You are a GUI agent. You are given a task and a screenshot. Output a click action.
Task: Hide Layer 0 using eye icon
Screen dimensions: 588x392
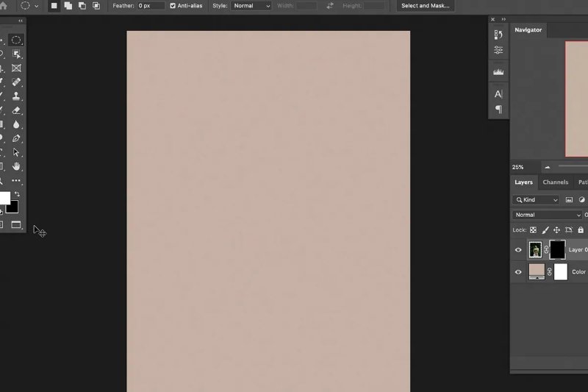[x=518, y=250]
